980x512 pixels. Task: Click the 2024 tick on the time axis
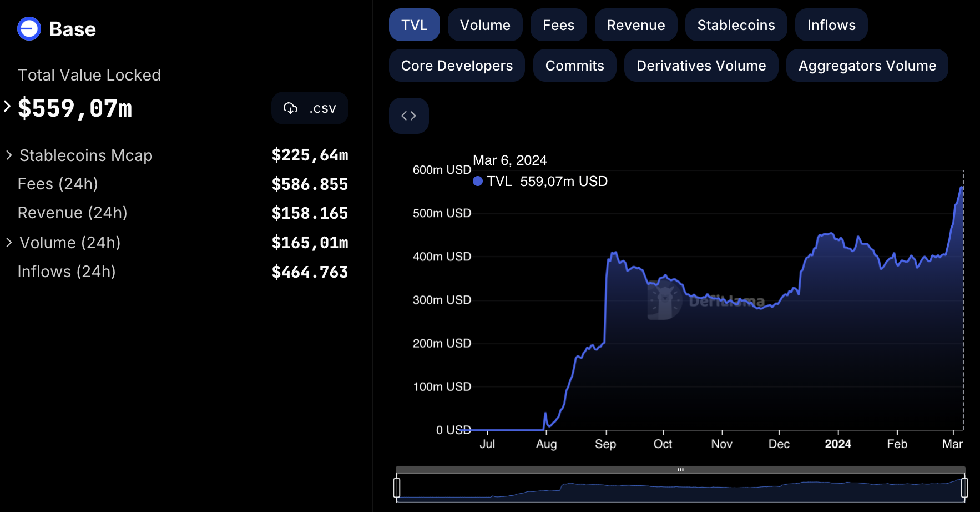point(838,444)
